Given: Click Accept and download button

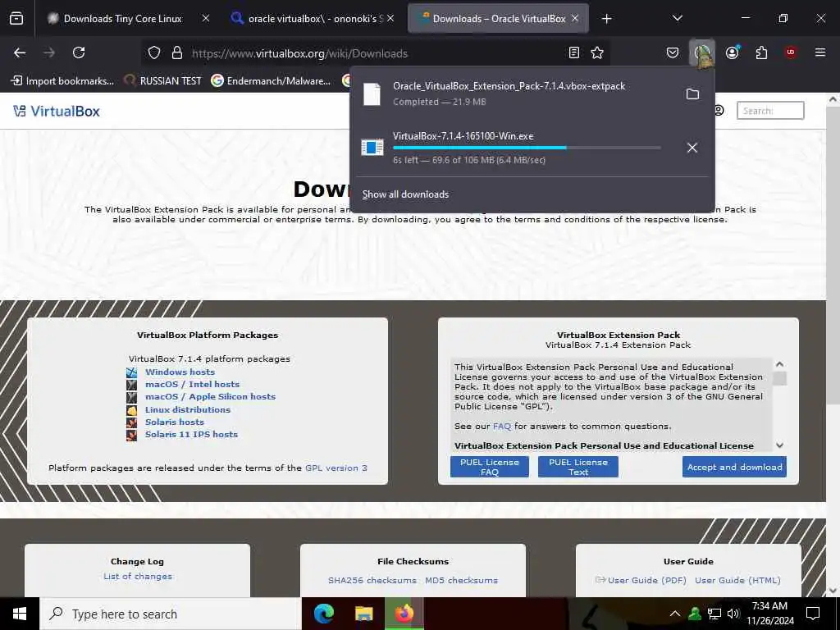Looking at the screenshot, I should click(734, 467).
